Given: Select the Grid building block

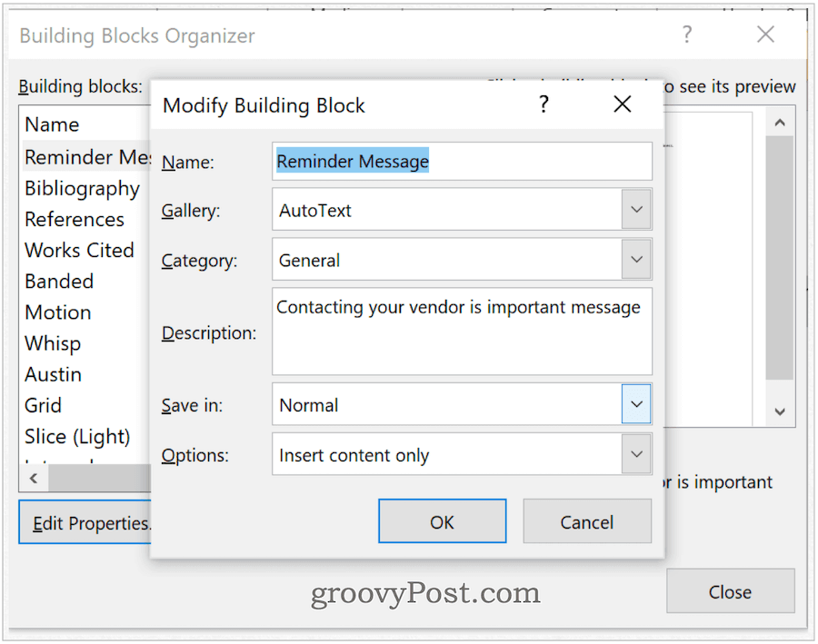Looking at the screenshot, I should point(43,405).
